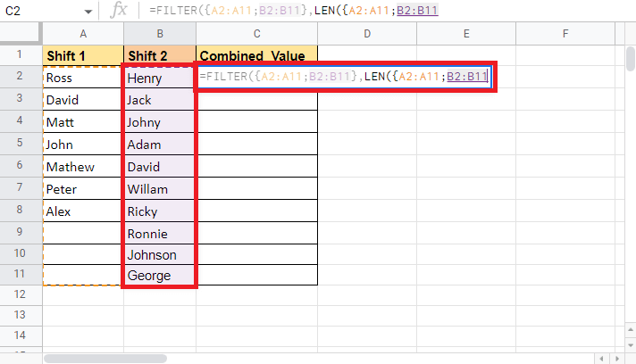The width and height of the screenshot is (636, 364).
Task: Click the select-all corner box
Action: pyautogui.click(x=21, y=34)
